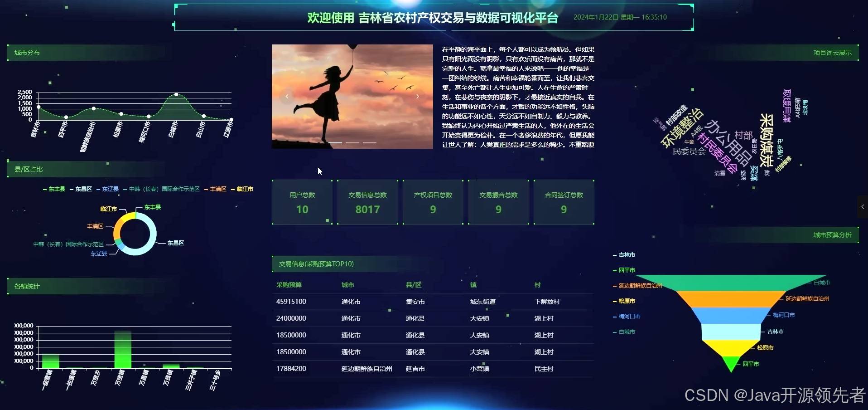Click the bottom green 四平市 funnel tip
Image resolution: width=868 pixels, height=410 pixels.
731,363
